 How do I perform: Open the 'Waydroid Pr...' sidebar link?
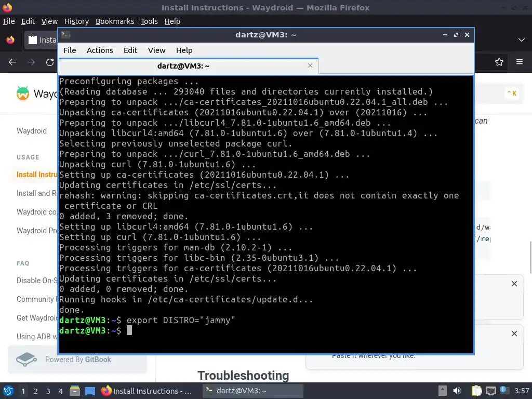(x=37, y=230)
